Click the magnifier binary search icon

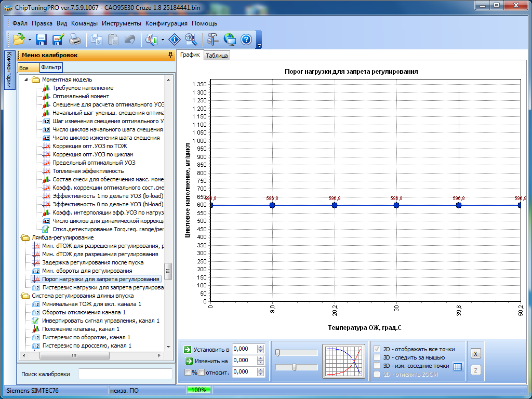coord(191,39)
